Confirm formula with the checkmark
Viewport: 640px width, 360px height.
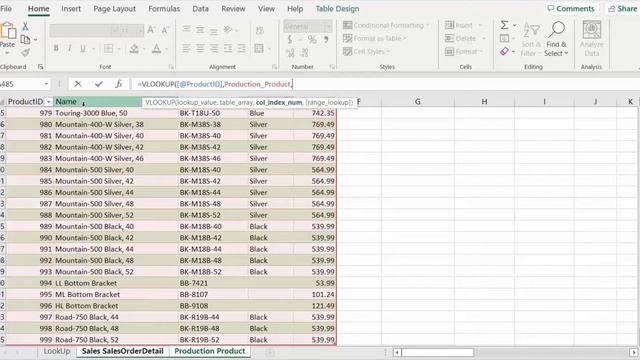click(99, 84)
